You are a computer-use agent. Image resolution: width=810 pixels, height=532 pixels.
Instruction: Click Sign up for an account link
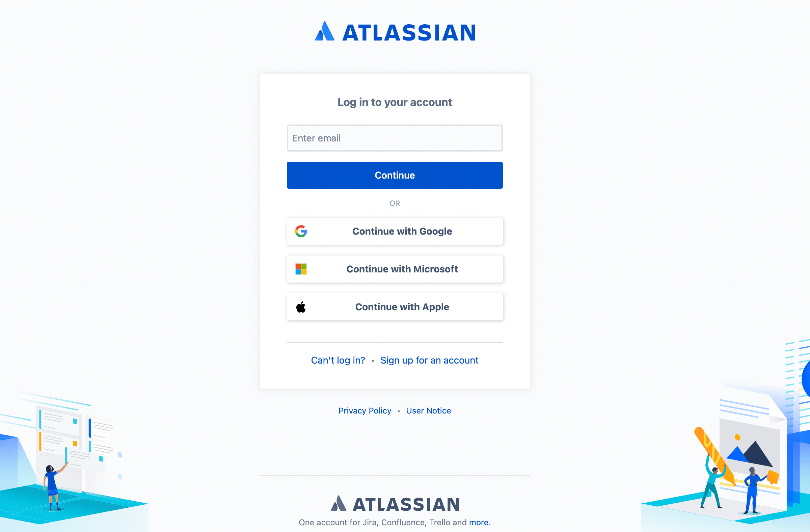point(429,360)
